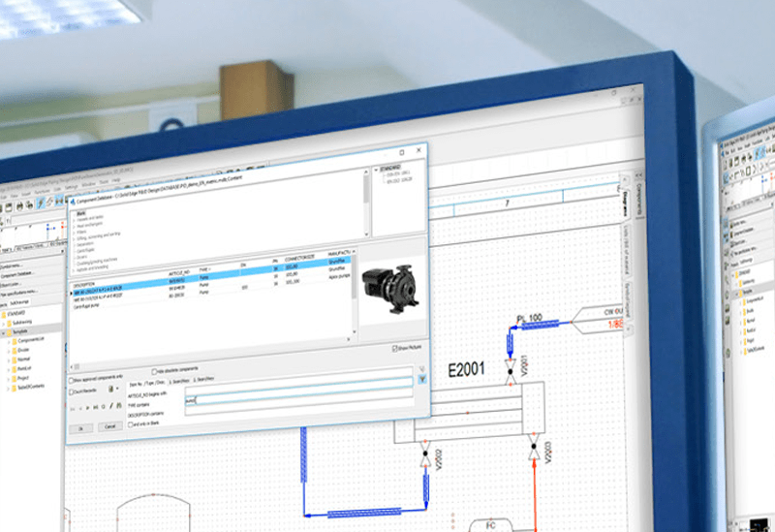Image resolution: width=775 pixels, height=532 pixels.
Task: Go to last record in dialog navigator
Action: 95,407
